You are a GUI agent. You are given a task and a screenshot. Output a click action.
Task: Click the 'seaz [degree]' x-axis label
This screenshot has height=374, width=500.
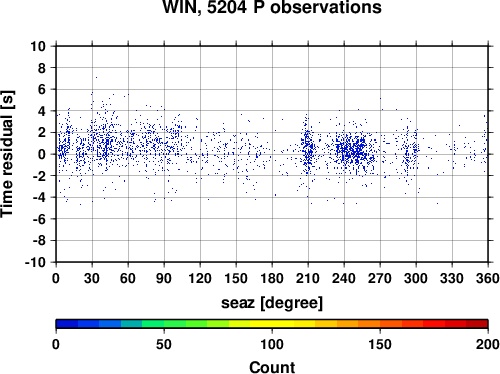tap(272, 303)
